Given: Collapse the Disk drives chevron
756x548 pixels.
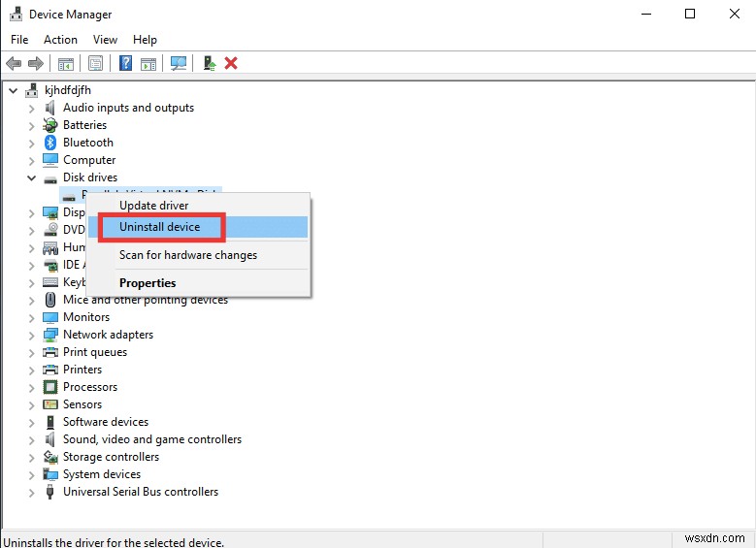Looking at the screenshot, I should [32, 177].
